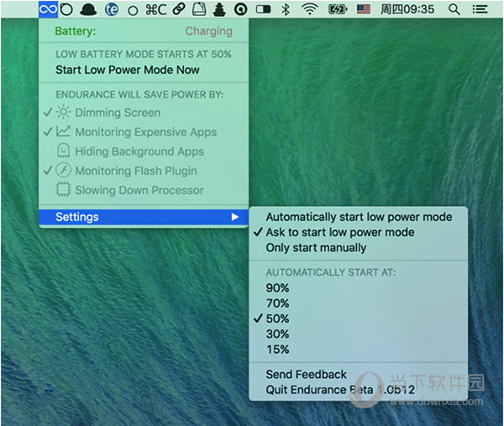Screen dimensions: 504x426
Task: Click the link chain menu bar icon
Action: pos(178,9)
